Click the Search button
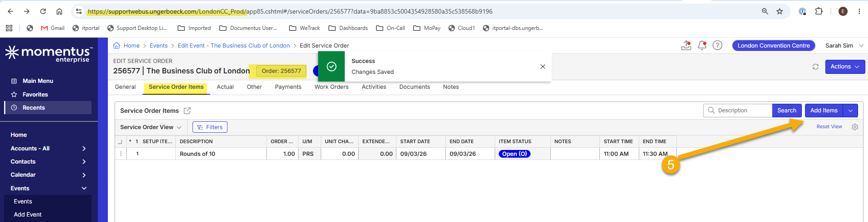The height and width of the screenshot is (222, 868). (787, 111)
